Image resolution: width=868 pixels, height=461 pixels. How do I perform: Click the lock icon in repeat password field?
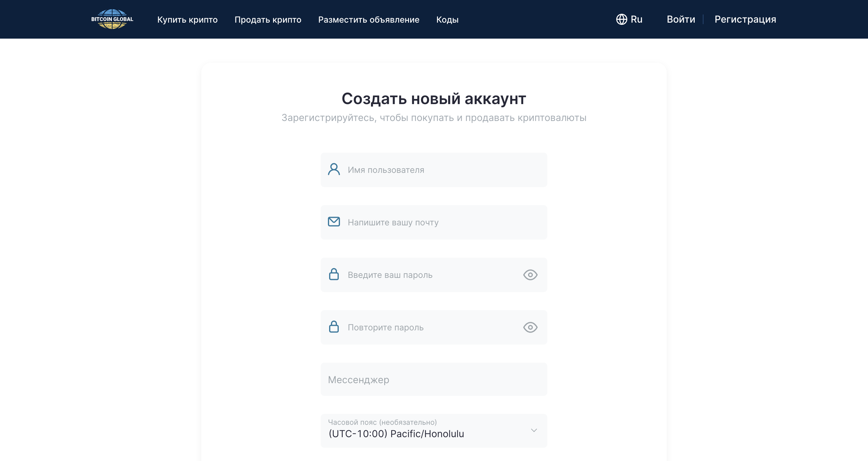(x=334, y=327)
